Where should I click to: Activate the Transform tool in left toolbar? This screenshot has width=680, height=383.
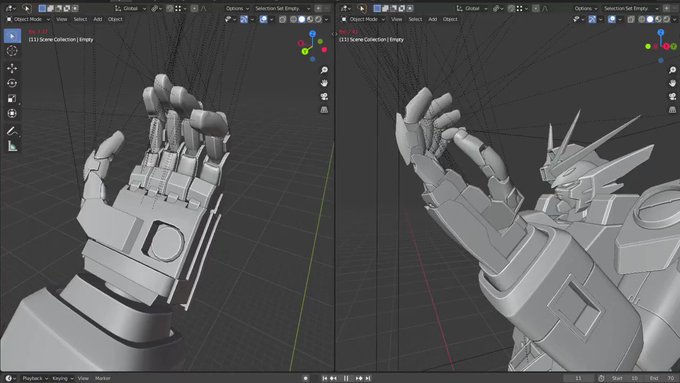pos(12,113)
